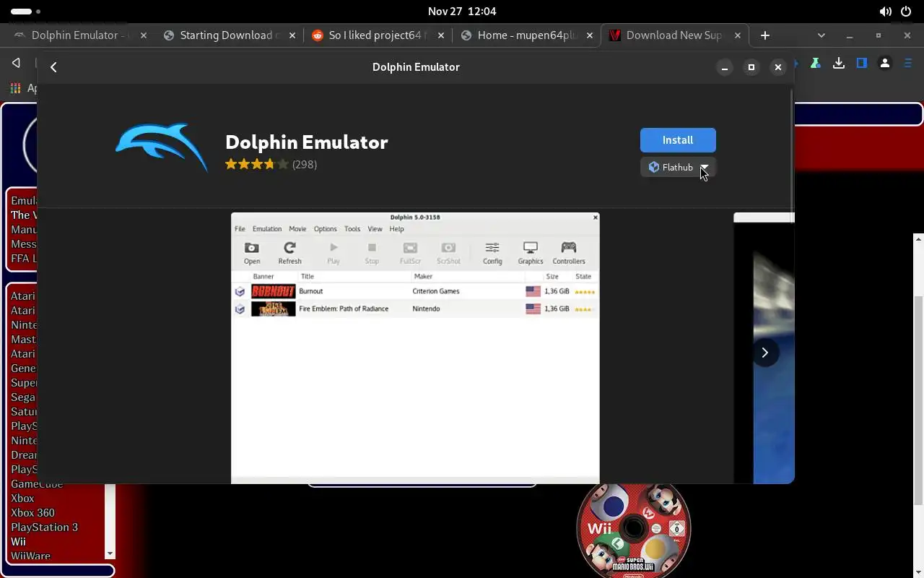The width and height of the screenshot is (924, 578).
Task: Open the system power menu icon
Action: tap(907, 12)
